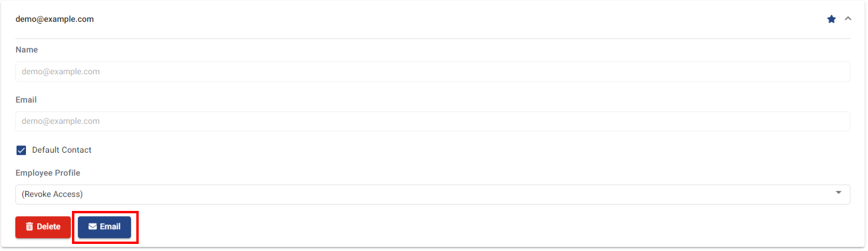Click the blue star favorite icon
Screen dimensions: 868x251
[x=831, y=19]
